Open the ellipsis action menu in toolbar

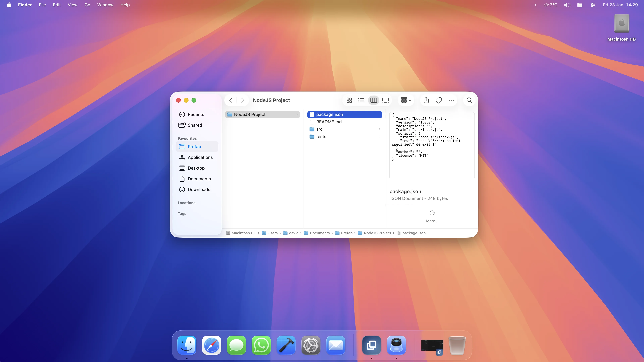451,100
